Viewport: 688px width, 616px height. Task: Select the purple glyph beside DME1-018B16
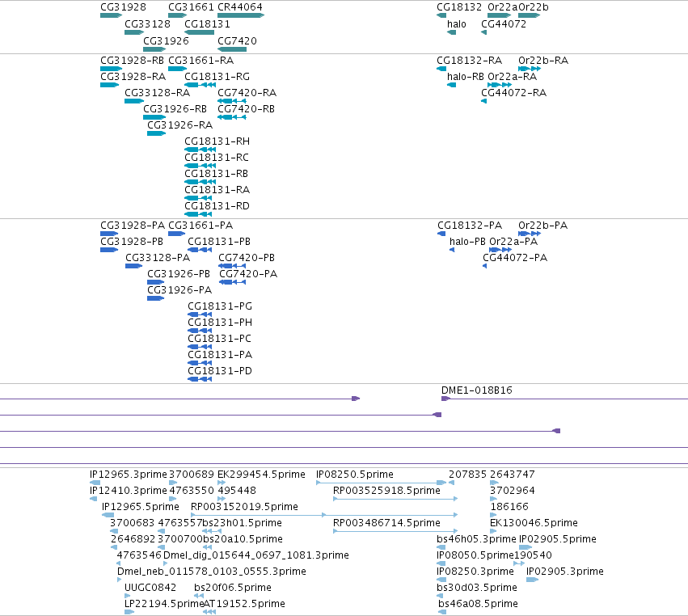pyautogui.click(x=445, y=399)
